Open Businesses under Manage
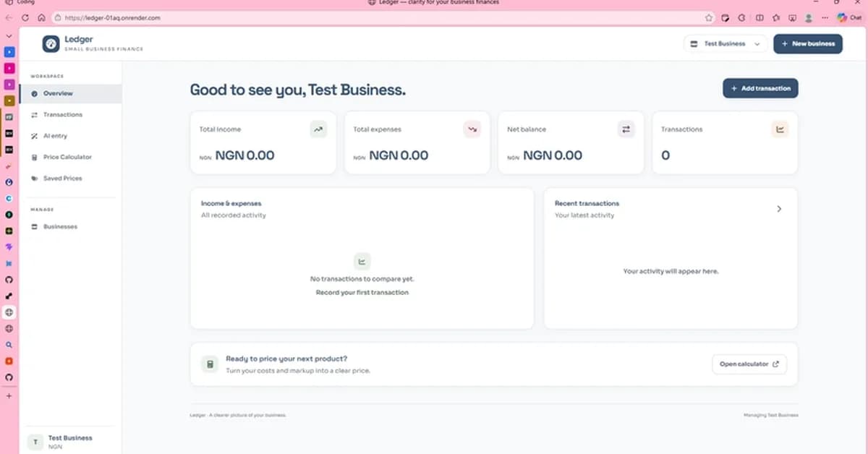 tap(70, 226)
